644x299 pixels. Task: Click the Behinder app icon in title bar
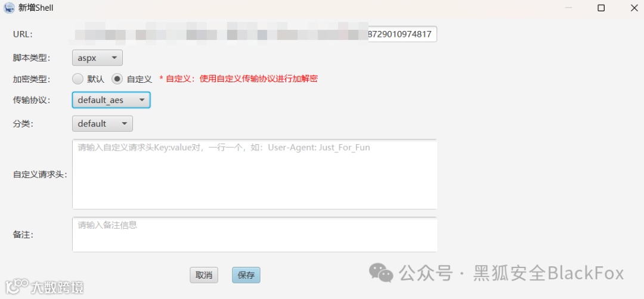pos(8,8)
